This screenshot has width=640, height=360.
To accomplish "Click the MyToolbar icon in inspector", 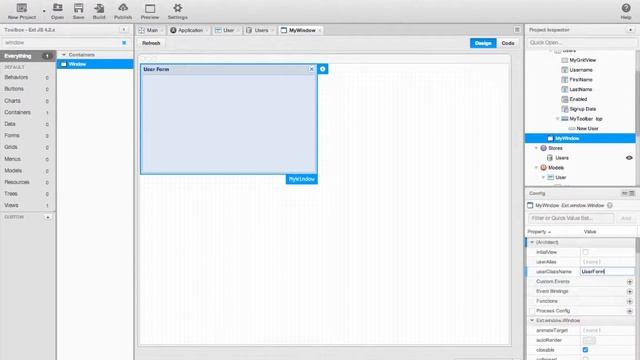I will [x=565, y=119].
